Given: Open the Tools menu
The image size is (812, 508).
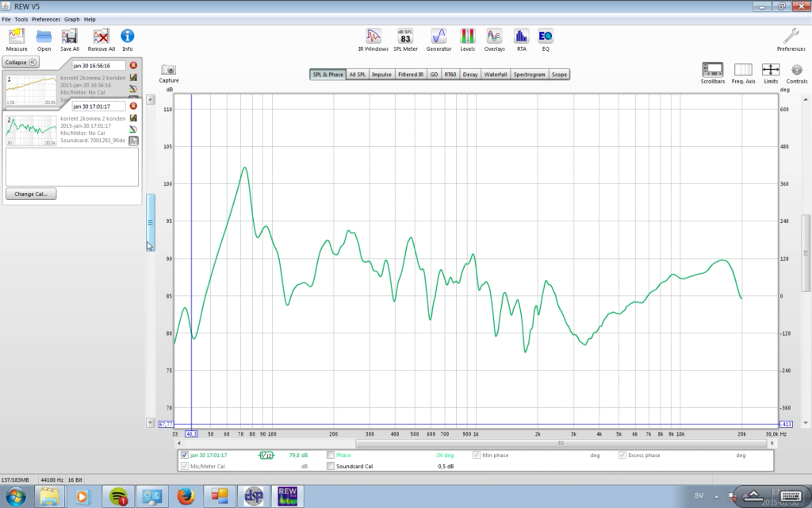Looking at the screenshot, I should tap(21, 19).
